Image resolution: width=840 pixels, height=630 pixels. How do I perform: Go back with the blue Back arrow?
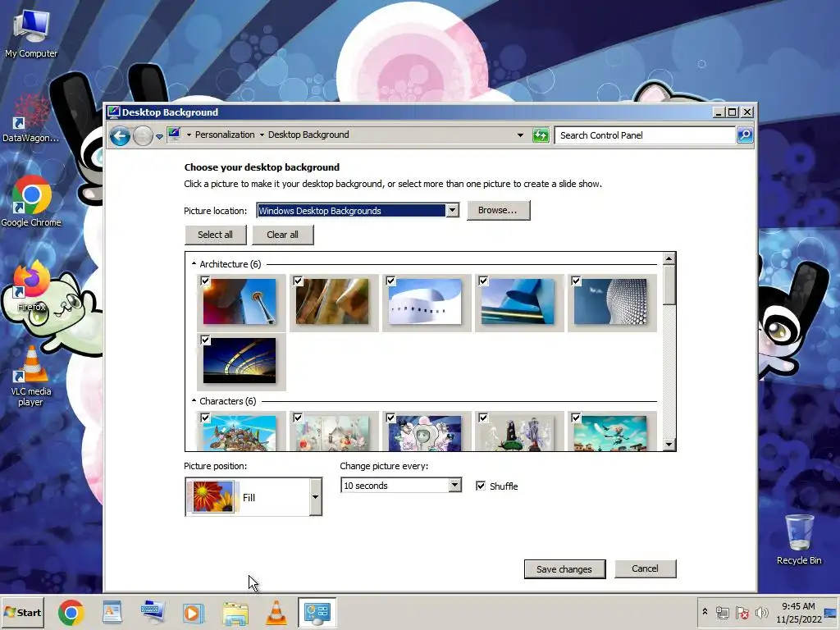coord(120,136)
